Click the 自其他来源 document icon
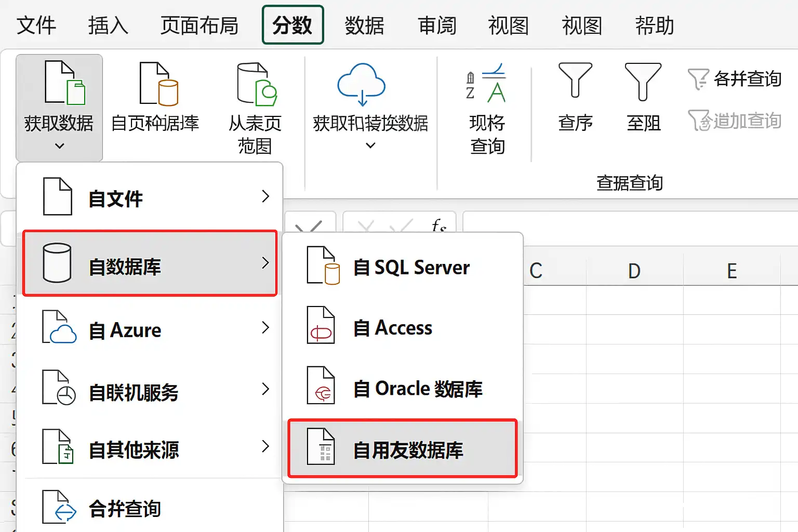The width and height of the screenshot is (798, 532). (58, 447)
